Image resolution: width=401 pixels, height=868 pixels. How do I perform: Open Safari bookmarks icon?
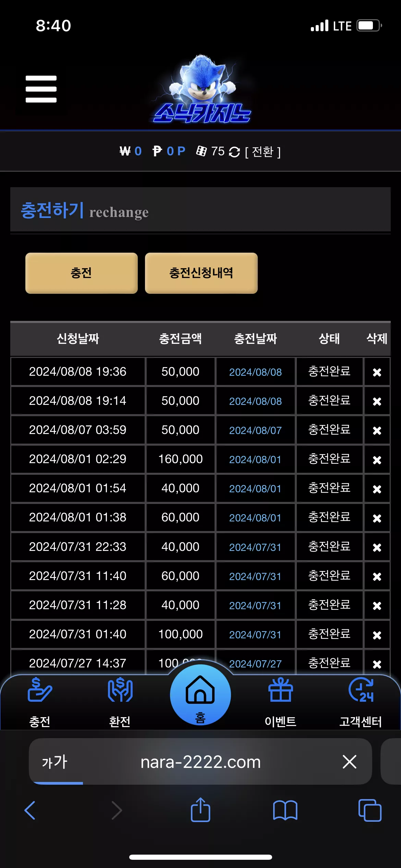pos(285,810)
